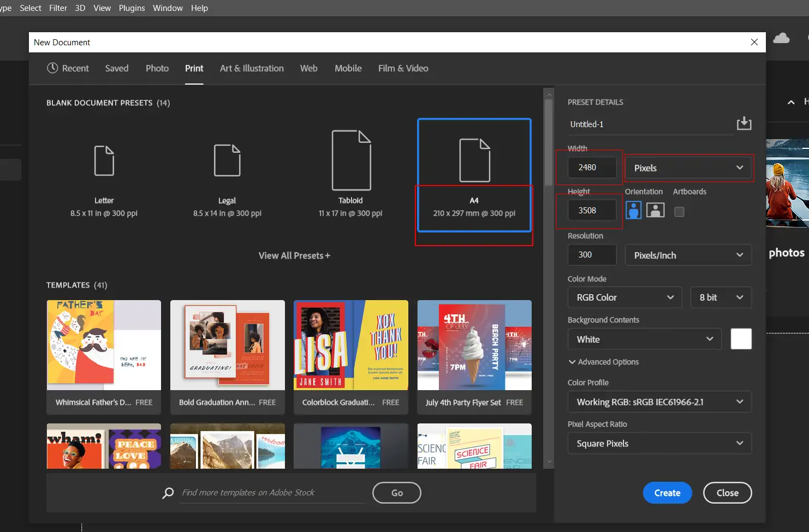Screen dimensions: 809x532
Task: Click the Width input field
Action: point(592,168)
